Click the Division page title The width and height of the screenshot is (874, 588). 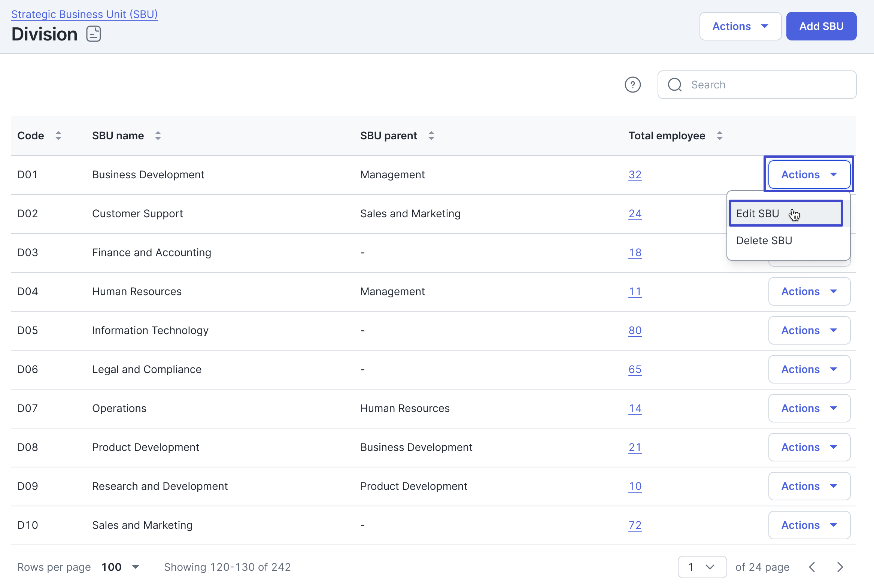(44, 34)
